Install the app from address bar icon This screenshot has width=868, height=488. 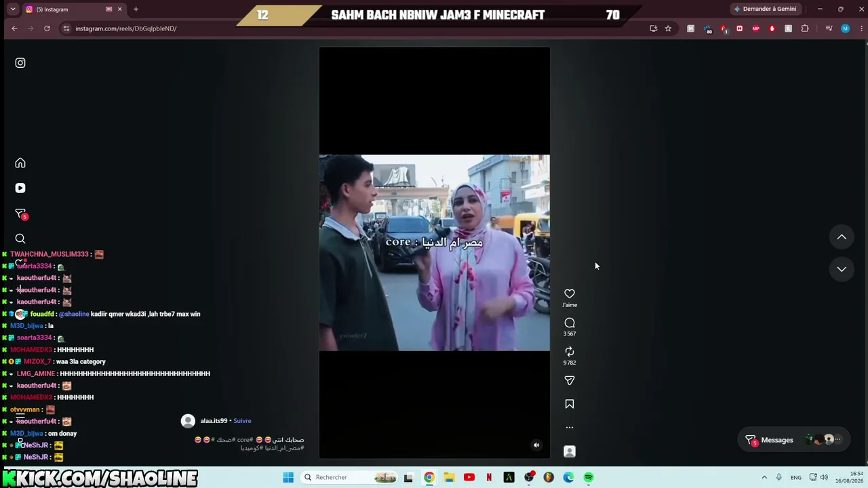pos(653,28)
